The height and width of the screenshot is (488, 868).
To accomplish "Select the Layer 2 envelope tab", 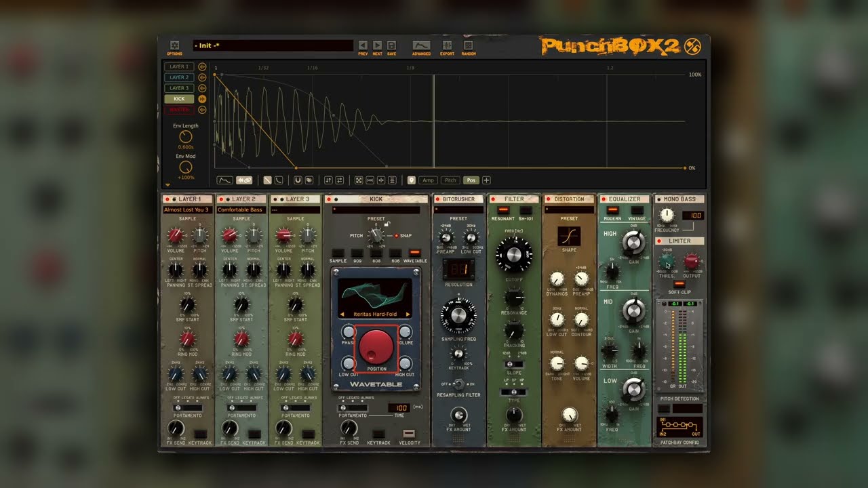I will click(179, 77).
